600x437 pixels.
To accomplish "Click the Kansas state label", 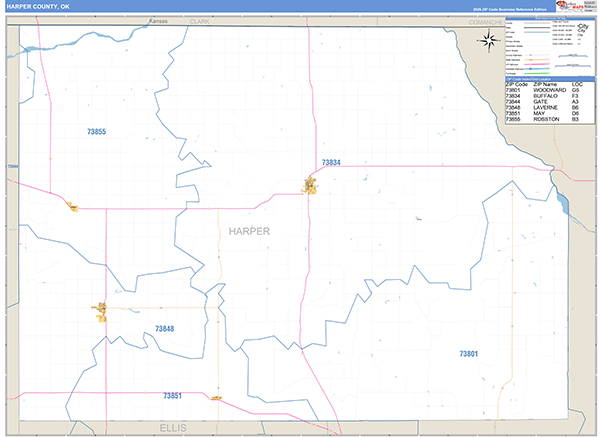I will (x=158, y=21).
